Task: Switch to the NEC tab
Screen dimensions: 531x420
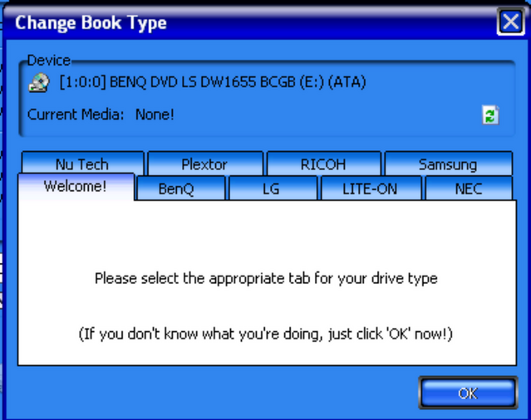Action: click(469, 188)
